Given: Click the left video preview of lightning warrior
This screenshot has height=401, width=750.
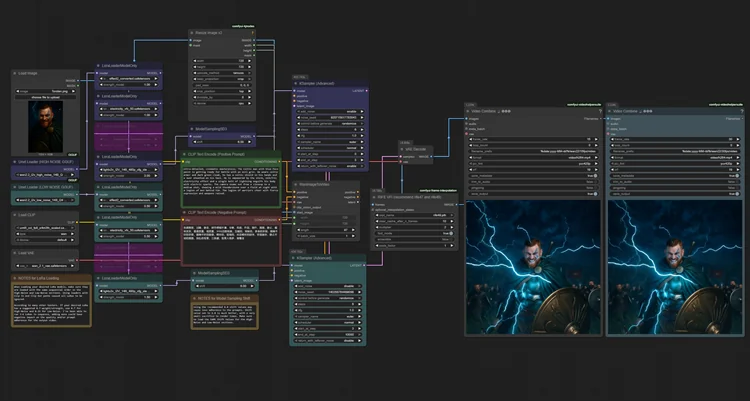Looking at the screenshot, I should pos(532,268).
